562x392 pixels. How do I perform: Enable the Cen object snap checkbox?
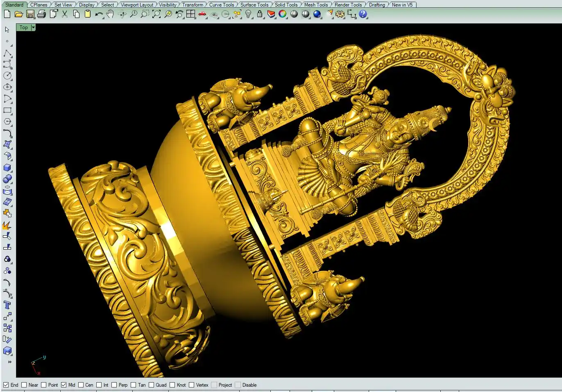pos(81,385)
